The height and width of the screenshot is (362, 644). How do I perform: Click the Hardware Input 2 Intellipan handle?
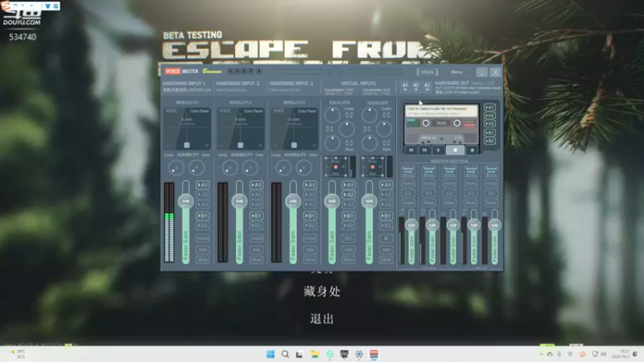click(241, 146)
